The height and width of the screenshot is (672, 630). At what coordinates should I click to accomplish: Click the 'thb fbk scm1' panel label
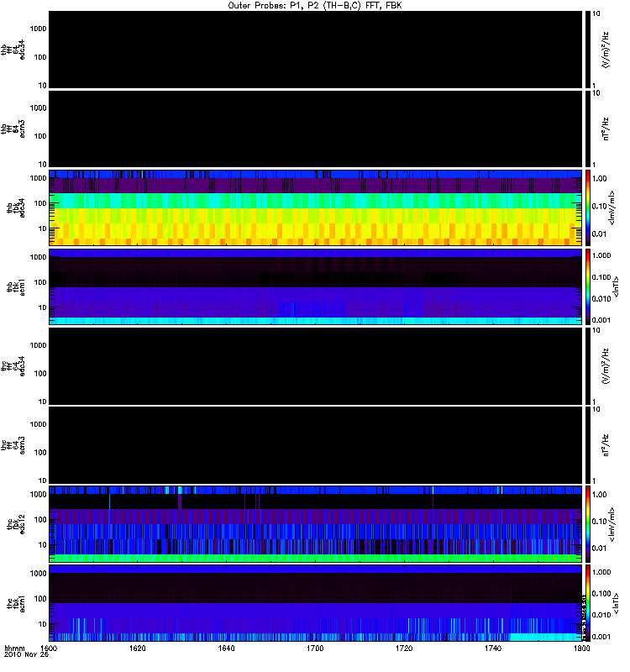[x=16, y=286]
